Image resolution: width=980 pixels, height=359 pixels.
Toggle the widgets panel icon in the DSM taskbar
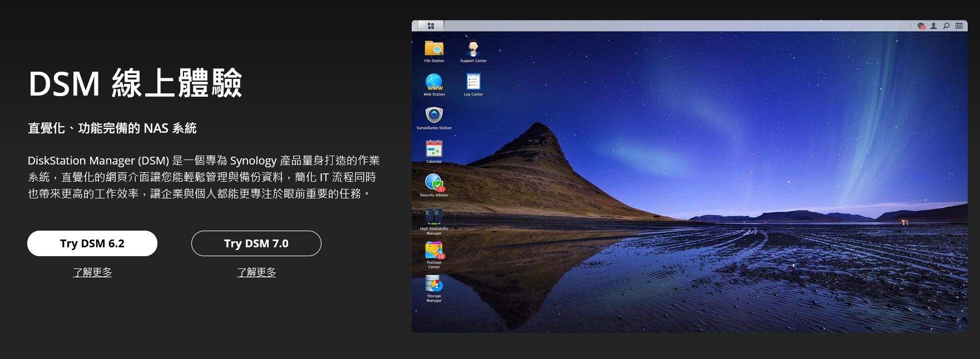pos(959,26)
